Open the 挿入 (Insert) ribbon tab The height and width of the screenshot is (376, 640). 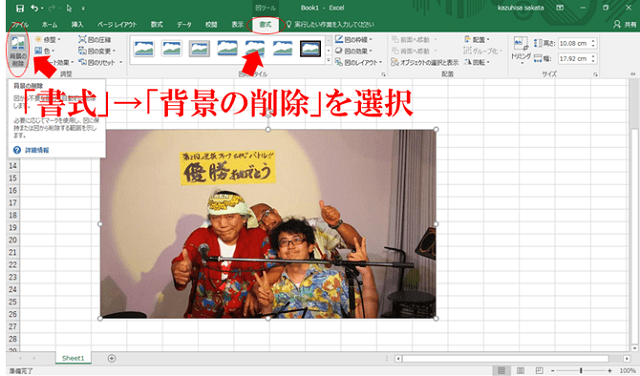[x=77, y=24]
